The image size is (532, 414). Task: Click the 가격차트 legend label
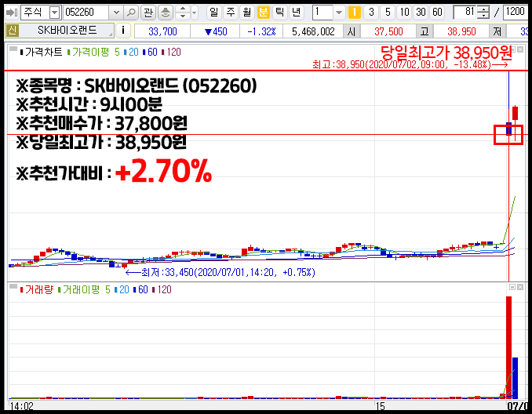(42, 53)
